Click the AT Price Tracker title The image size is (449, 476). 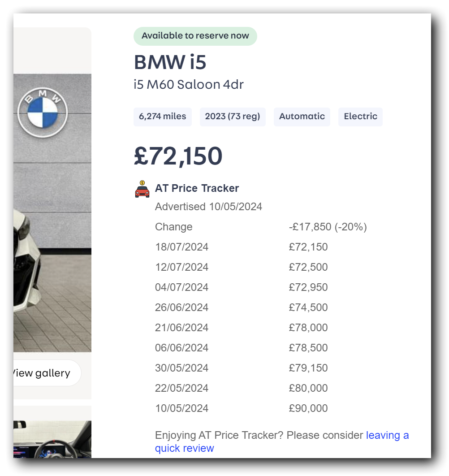click(197, 188)
